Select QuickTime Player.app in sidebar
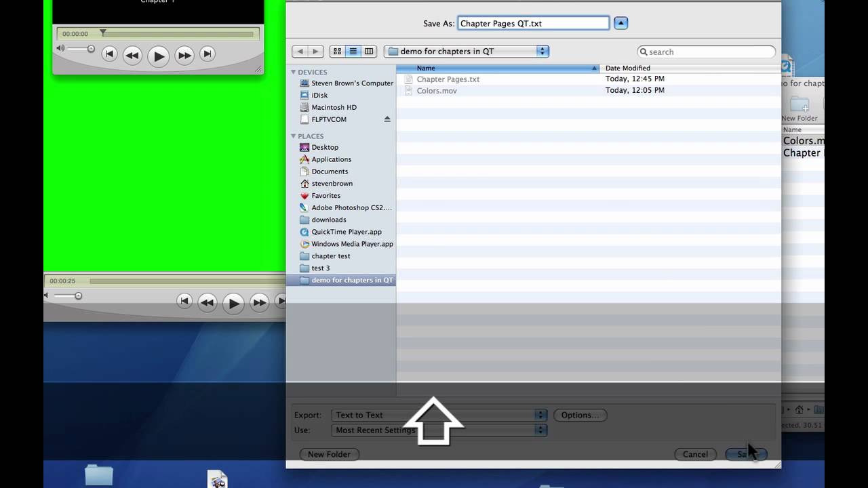Image resolution: width=868 pixels, height=488 pixels. (x=340, y=232)
